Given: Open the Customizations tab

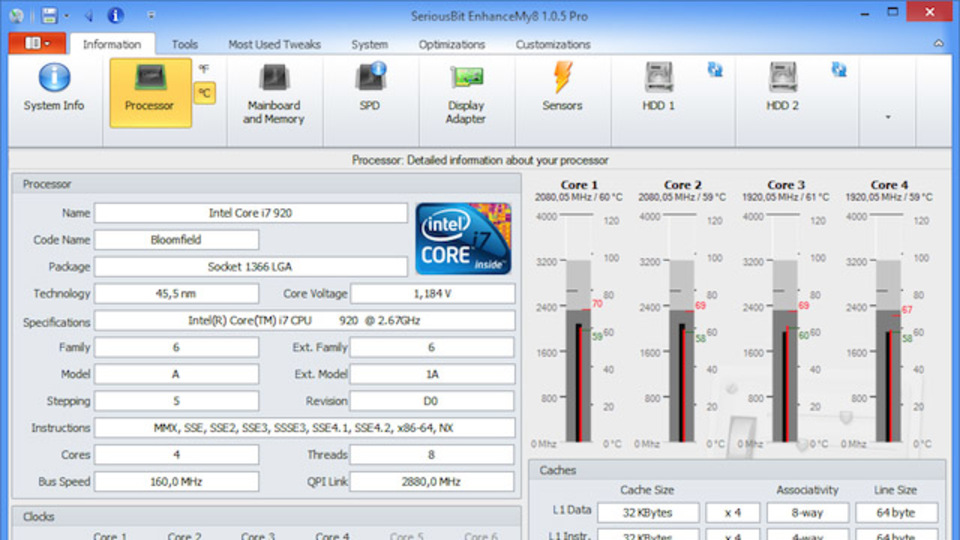Looking at the screenshot, I should (553, 44).
